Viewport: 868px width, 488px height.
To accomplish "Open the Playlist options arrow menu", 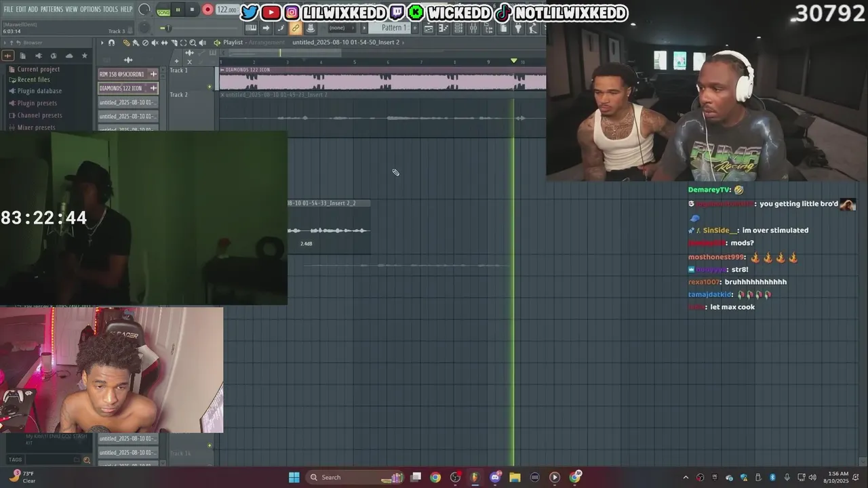I will [102, 43].
